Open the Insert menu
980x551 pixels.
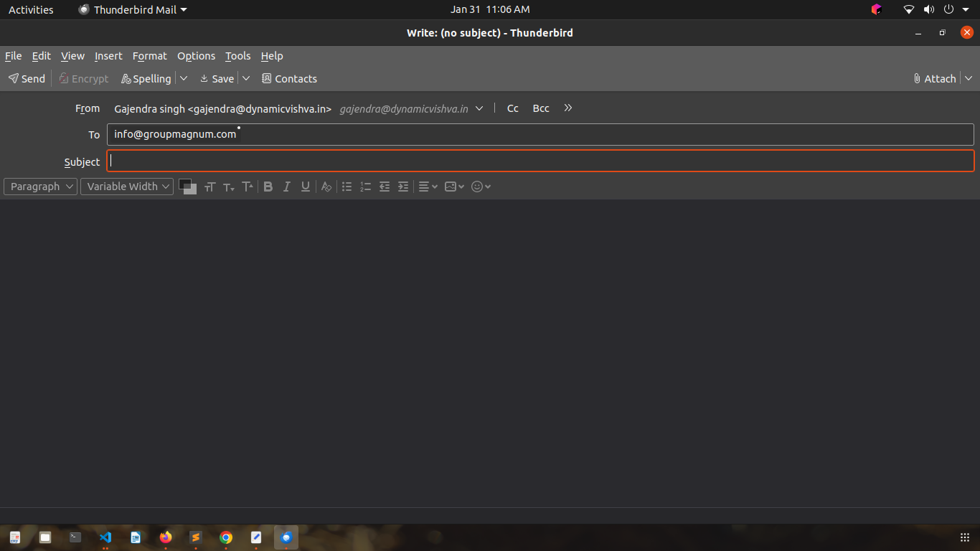pos(108,56)
